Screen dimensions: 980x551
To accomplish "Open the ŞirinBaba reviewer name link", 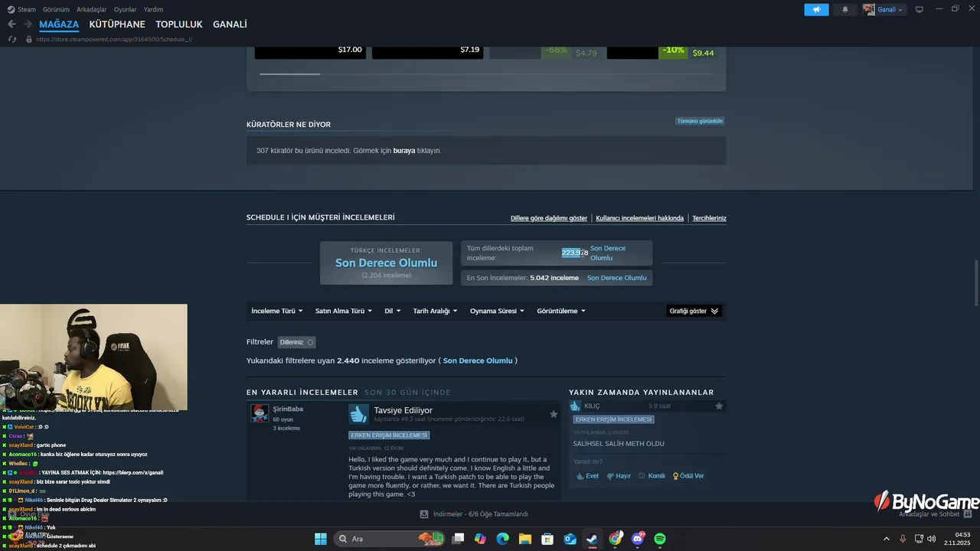I will [x=288, y=409].
